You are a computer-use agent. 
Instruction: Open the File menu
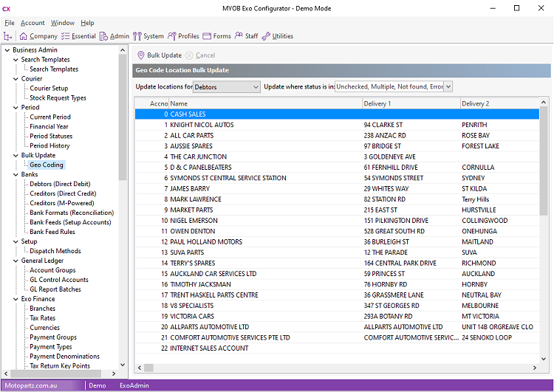pos(10,23)
